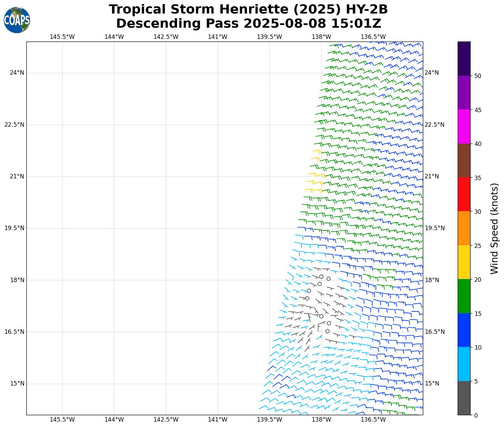Click the violet 45–50 knot colorbar segment
The height and width of the screenshot is (427, 504).
click(x=464, y=93)
